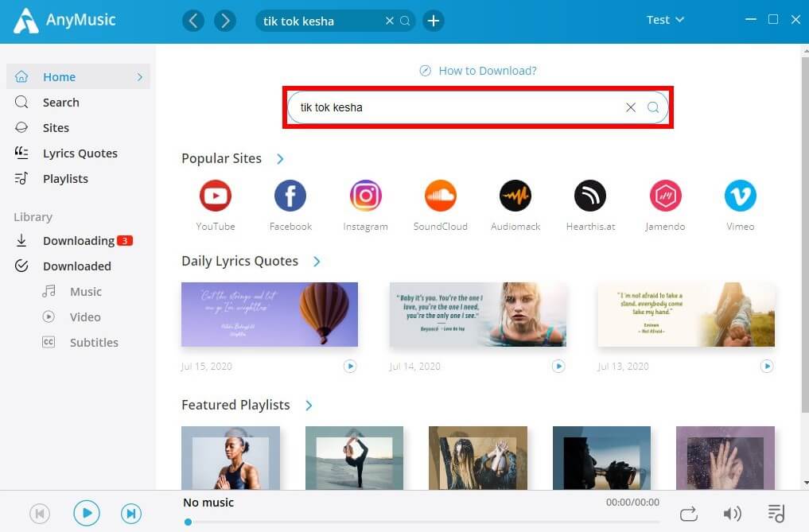Expand Popular Sites with arrow
This screenshot has height=532, width=809.
click(280, 159)
